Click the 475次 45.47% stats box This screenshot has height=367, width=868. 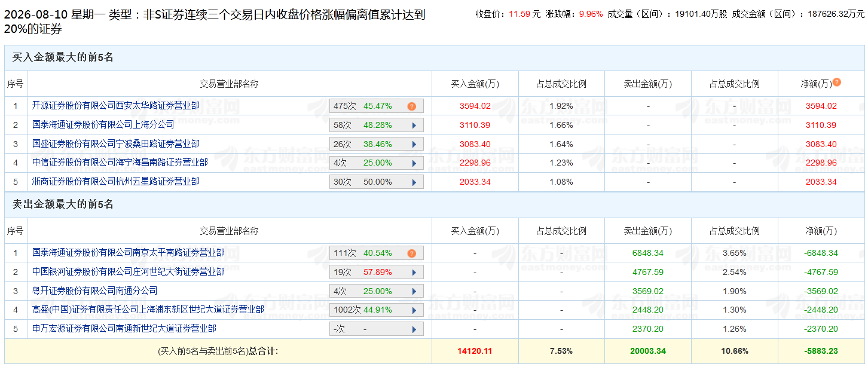tap(377, 106)
